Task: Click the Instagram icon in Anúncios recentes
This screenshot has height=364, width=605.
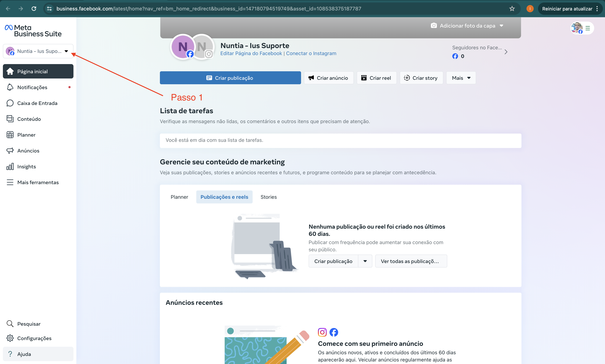Action: [x=322, y=332]
